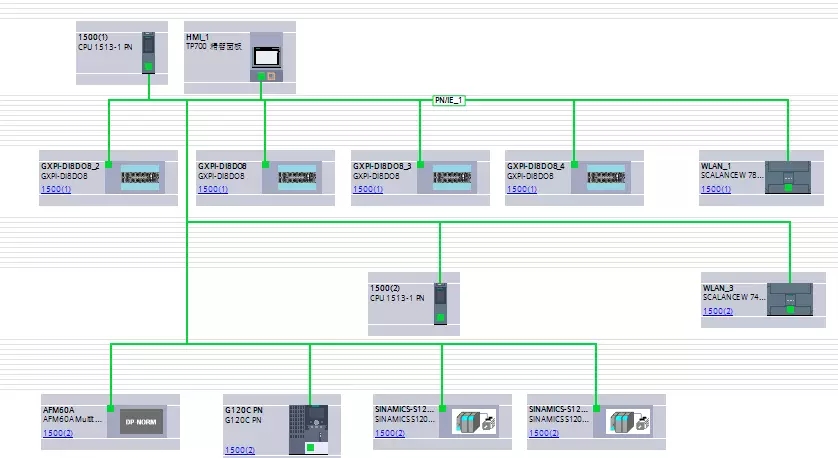
Task: Open the 1500(1) link under GXPI-DI8DO8_2
Action: [56, 189]
